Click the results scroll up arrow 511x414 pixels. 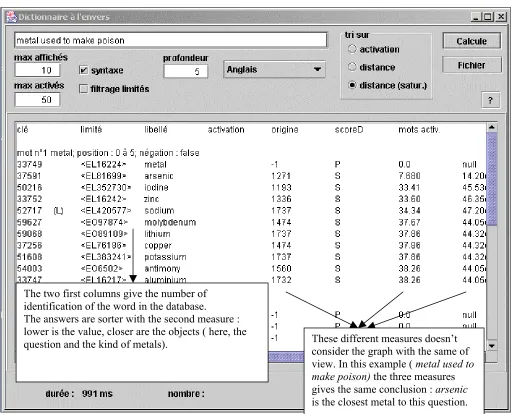(x=492, y=127)
